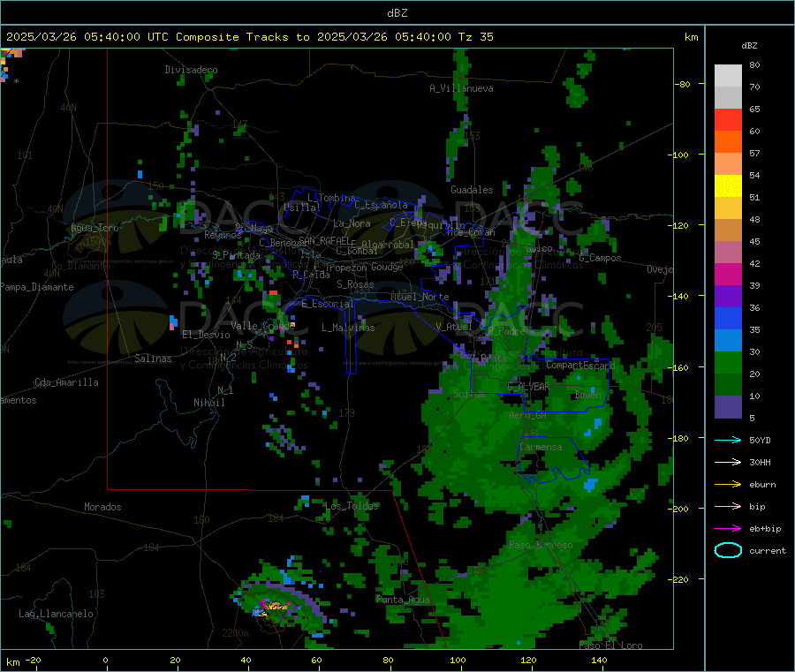The width and height of the screenshot is (795, 672).
Task: Click the El_Desvio place label
Action: 206,335
